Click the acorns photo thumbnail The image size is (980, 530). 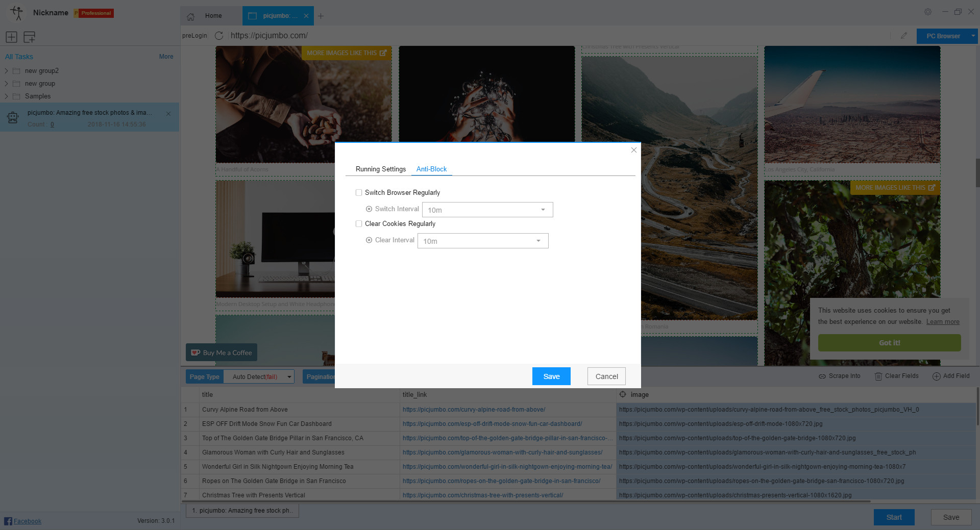304,105
